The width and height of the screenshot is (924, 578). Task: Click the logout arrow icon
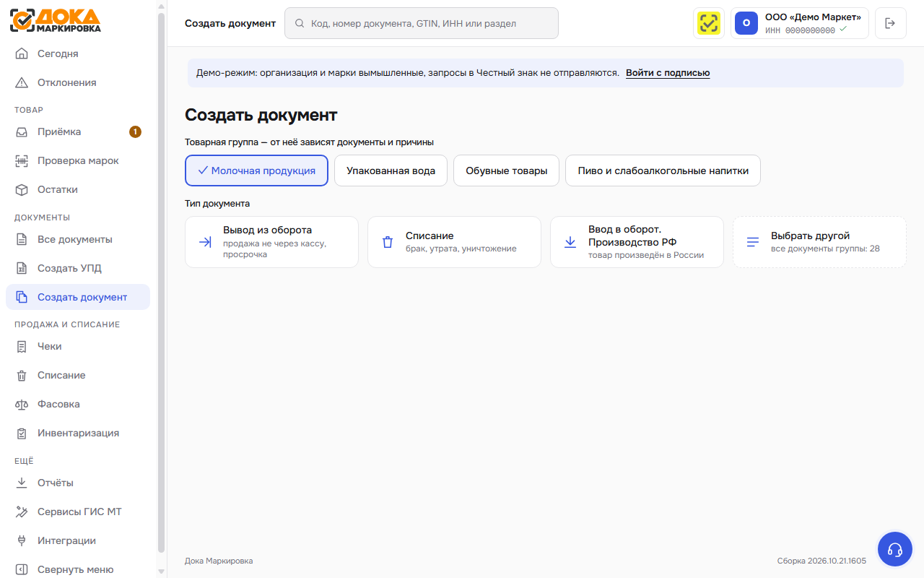click(891, 23)
